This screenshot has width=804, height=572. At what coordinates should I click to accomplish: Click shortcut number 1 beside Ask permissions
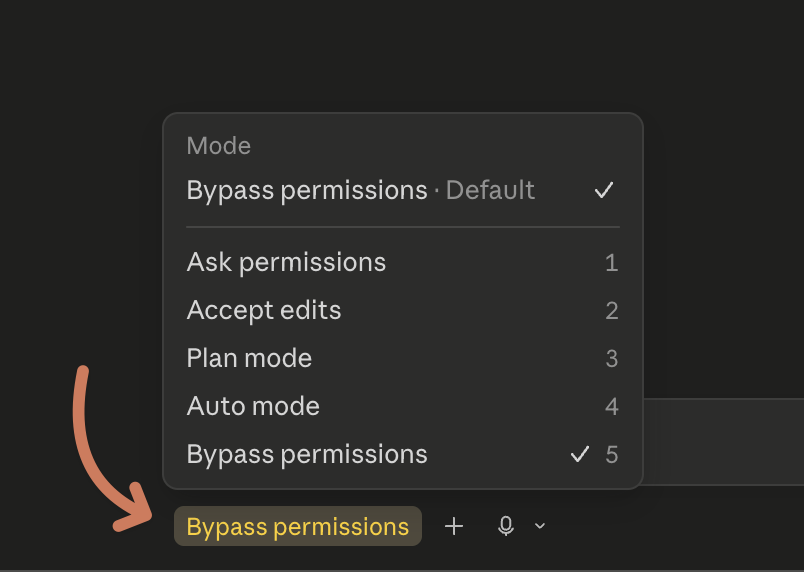click(612, 263)
